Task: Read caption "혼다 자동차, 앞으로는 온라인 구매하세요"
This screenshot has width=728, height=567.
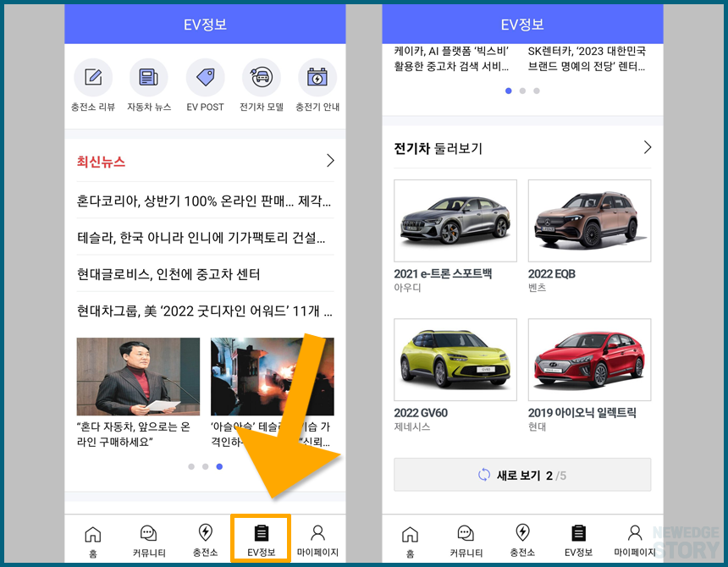Action: pyautogui.click(x=134, y=434)
